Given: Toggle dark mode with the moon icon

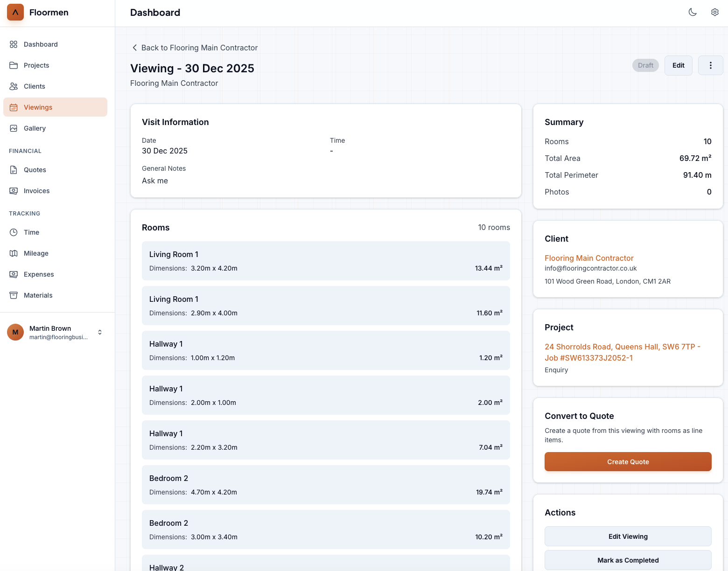Looking at the screenshot, I should (x=693, y=12).
